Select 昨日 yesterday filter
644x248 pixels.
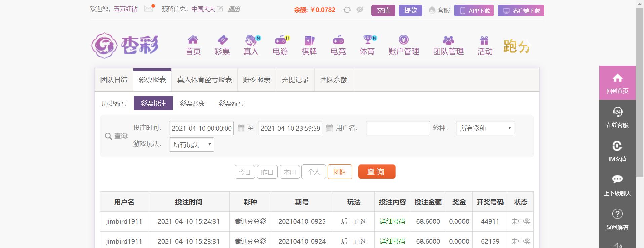pos(267,172)
